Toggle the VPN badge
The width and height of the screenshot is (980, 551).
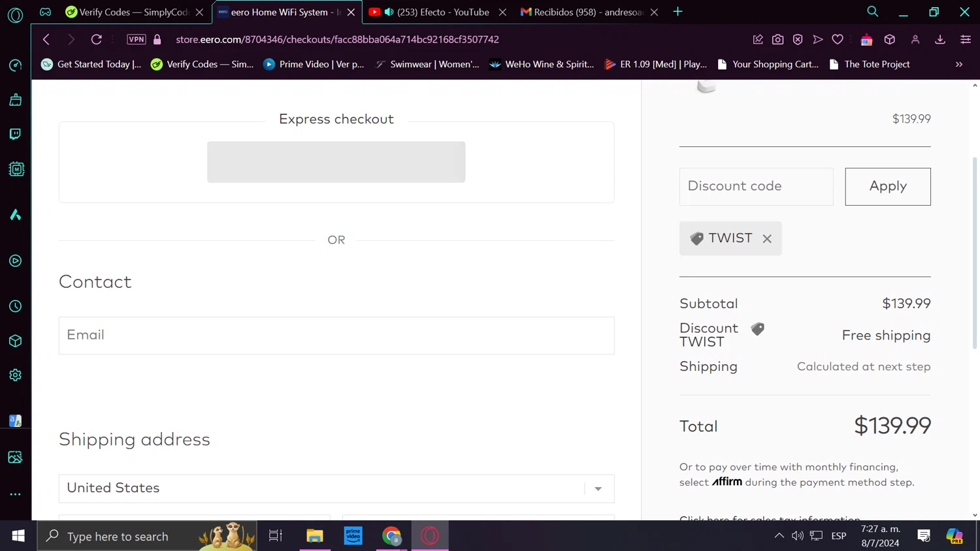tap(137, 39)
